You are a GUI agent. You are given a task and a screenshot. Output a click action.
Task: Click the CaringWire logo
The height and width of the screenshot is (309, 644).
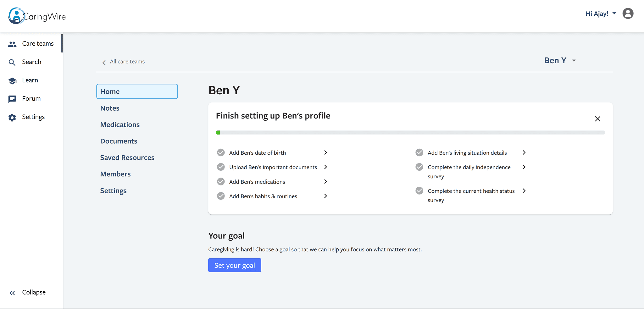tap(37, 16)
